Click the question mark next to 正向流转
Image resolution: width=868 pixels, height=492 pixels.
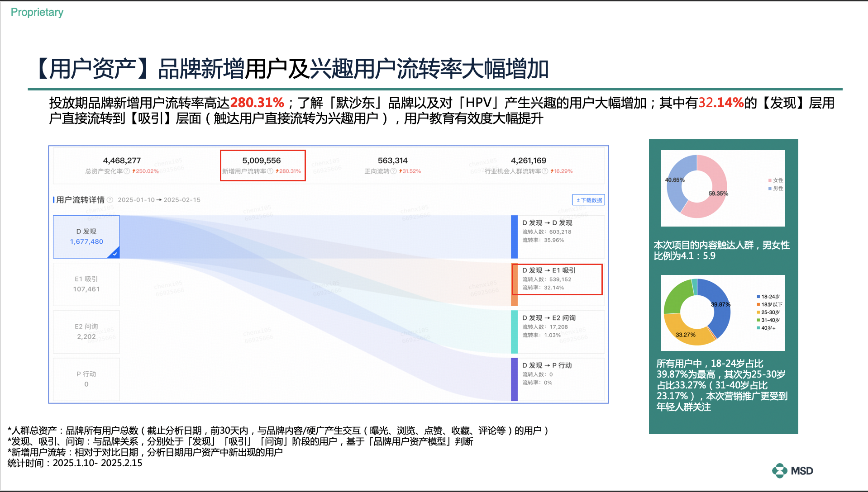point(393,171)
